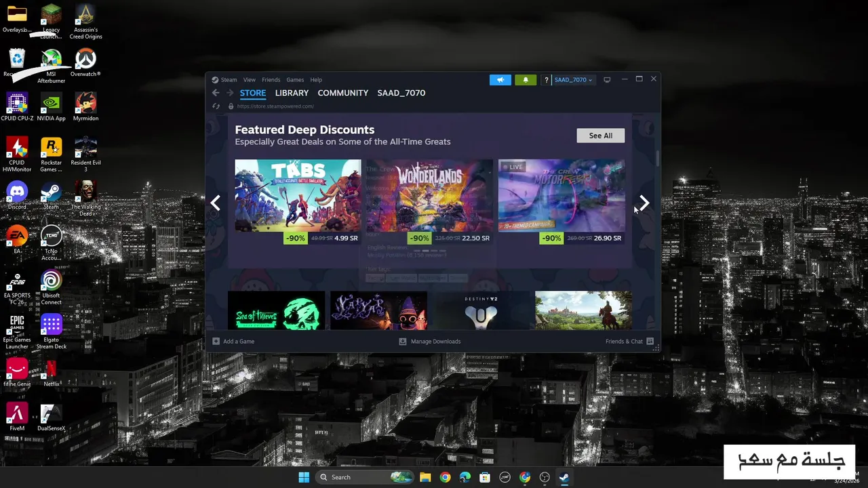Open the Steam menu

tap(229, 80)
